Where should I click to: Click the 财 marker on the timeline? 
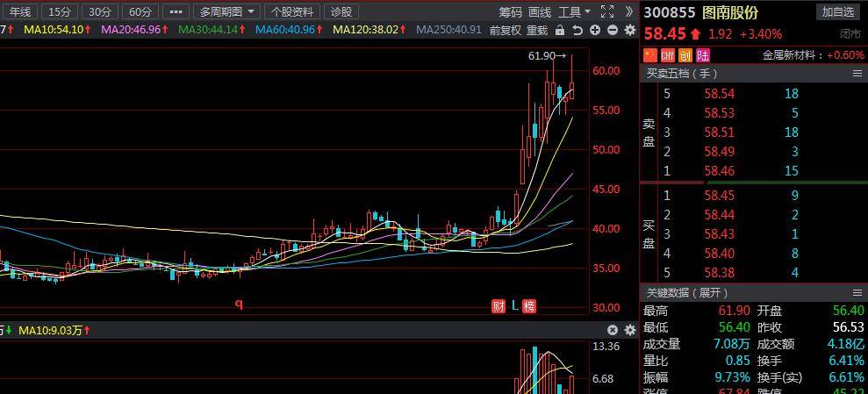(499, 305)
